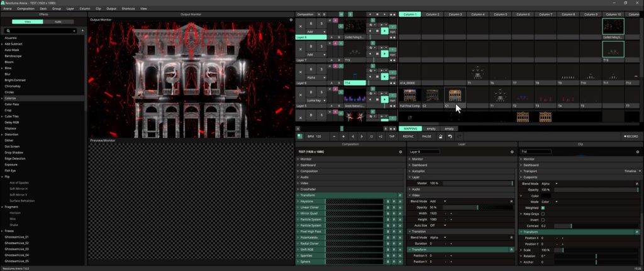
Task: Clear Layer 8 with its X button
Action: 300,26
